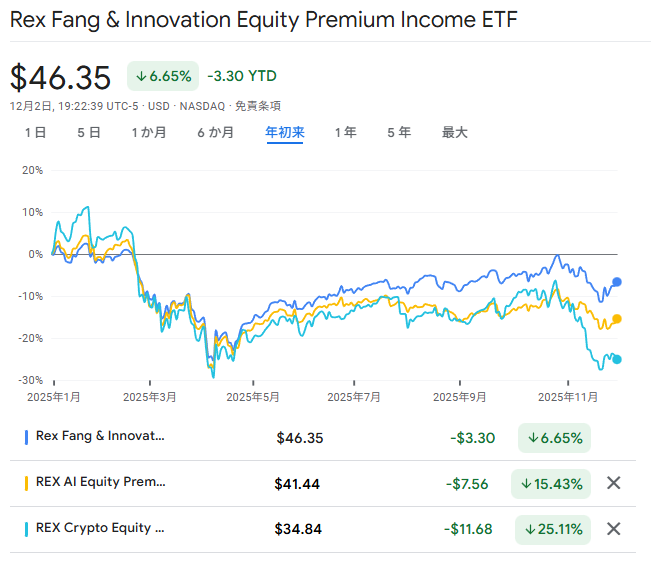651x561 pixels.
Task: Switch to the 6か月 range
Action: click(x=215, y=132)
